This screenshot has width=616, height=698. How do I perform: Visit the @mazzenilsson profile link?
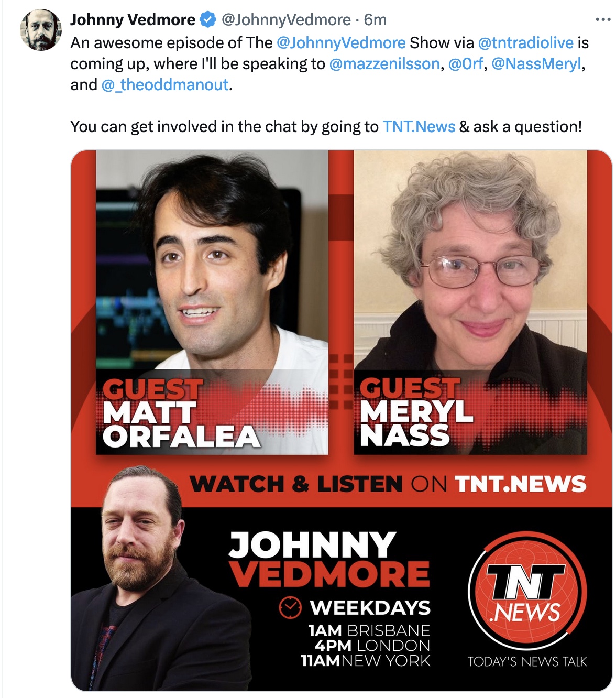384,63
